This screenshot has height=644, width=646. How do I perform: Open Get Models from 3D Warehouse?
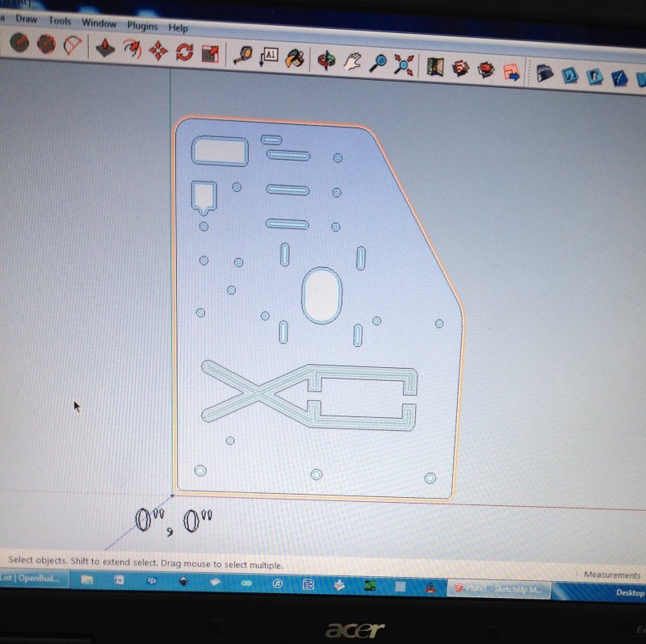(460, 68)
